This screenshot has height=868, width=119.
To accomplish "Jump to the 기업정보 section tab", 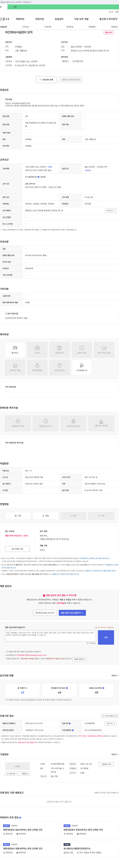I will pos(114,27).
